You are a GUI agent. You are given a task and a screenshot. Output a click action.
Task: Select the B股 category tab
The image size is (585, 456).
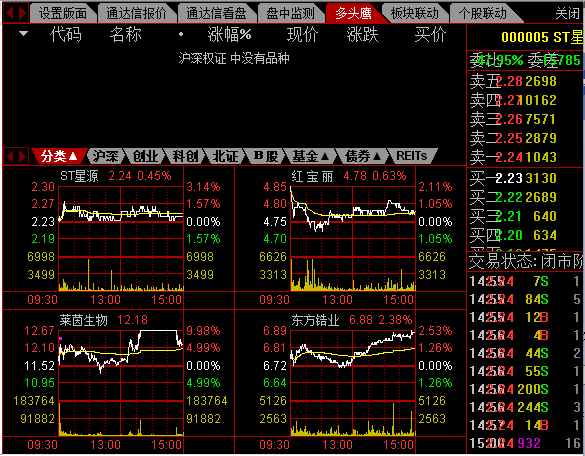point(266,156)
